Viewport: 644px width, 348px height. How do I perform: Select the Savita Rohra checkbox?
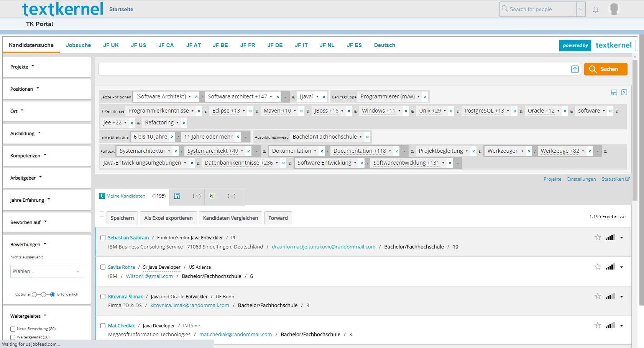pyautogui.click(x=103, y=267)
